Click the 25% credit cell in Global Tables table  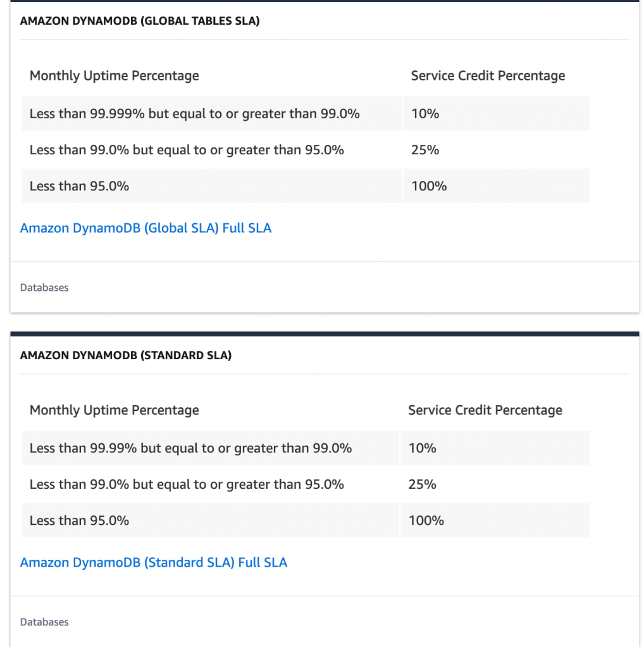click(x=425, y=150)
